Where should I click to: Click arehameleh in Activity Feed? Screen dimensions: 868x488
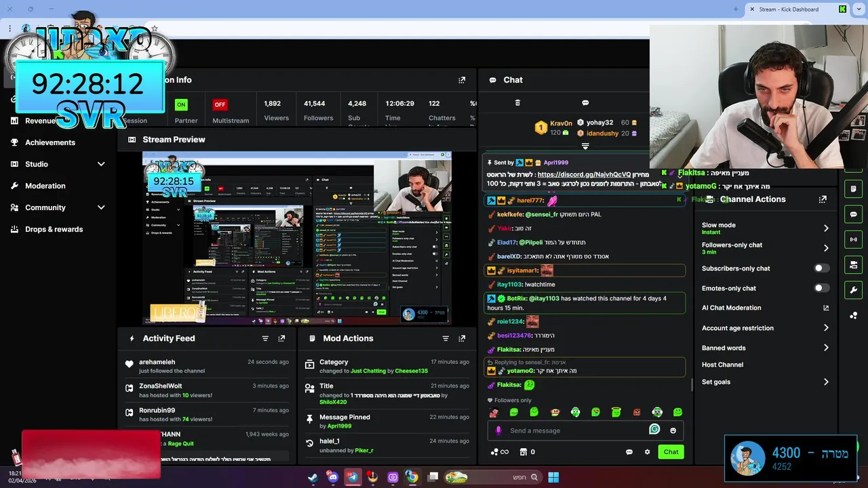tap(157, 362)
